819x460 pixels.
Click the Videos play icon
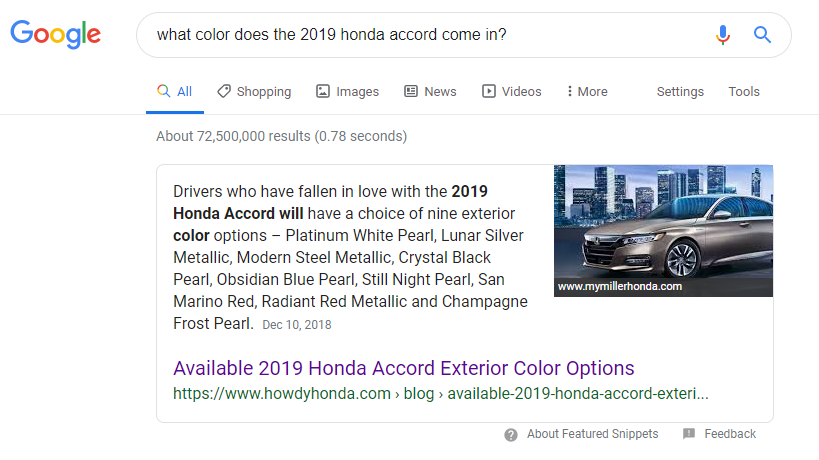pyautogui.click(x=489, y=91)
